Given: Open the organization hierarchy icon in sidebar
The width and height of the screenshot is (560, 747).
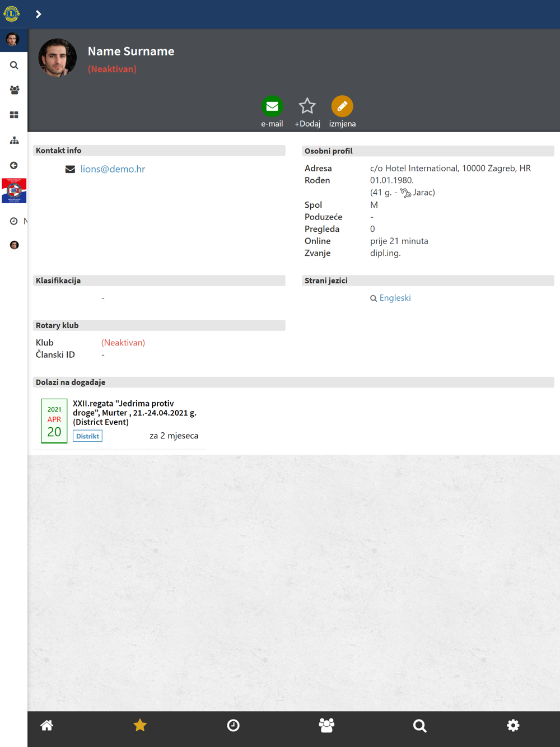Looking at the screenshot, I should click(14, 140).
